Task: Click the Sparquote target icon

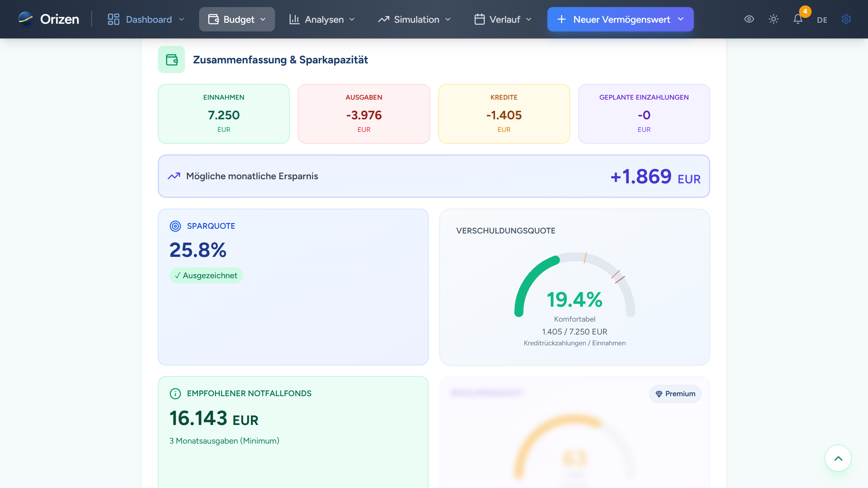Action: tap(175, 226)
